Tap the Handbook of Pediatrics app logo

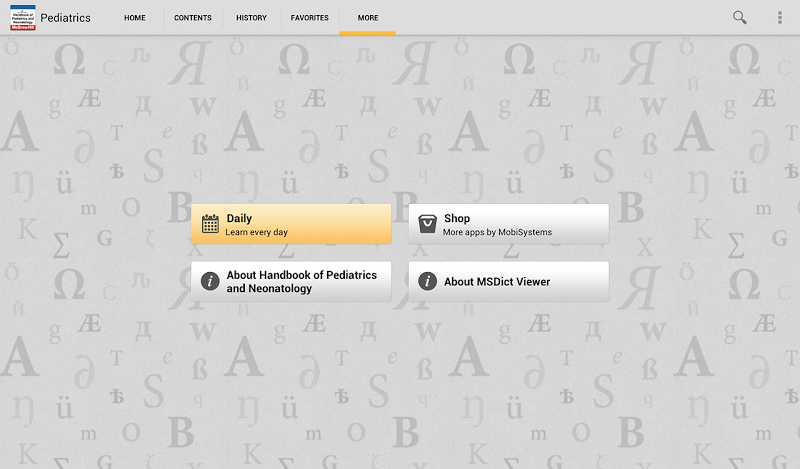pyautogui.click(x=21, y=17)
